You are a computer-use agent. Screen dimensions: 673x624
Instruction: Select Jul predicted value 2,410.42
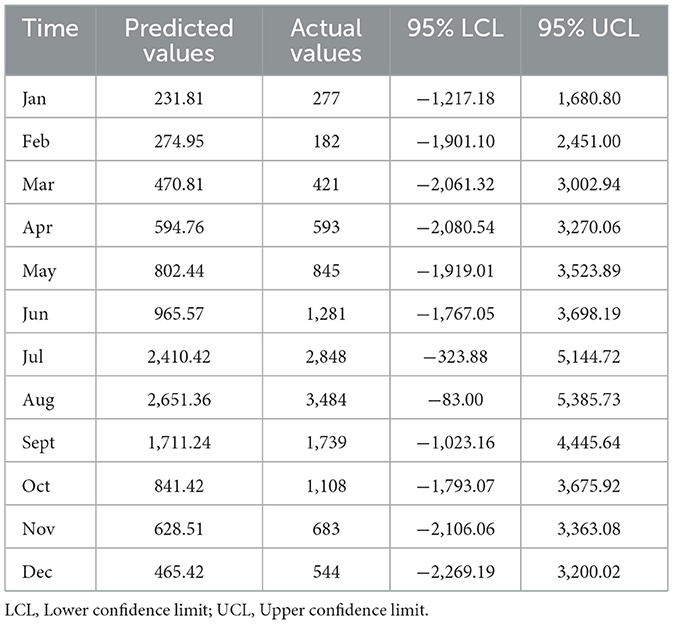coord(178,356)
